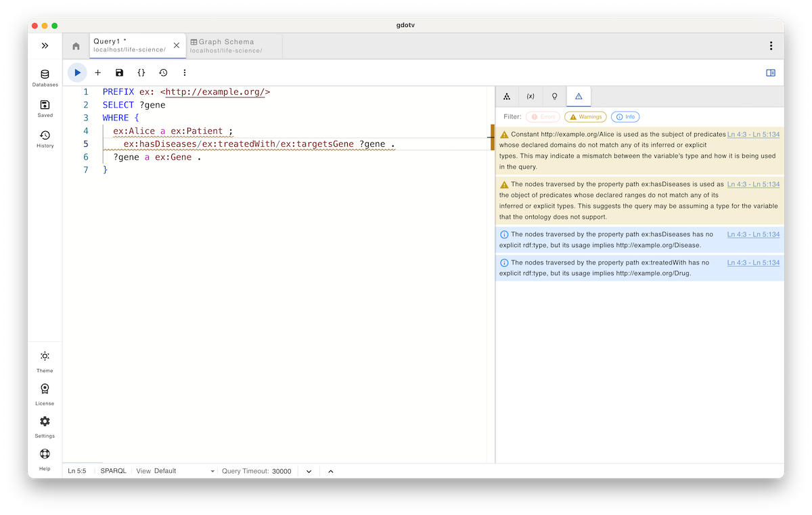Image resolution: width=812 pixels, height=515 pixels.
Task: Open the Databases panel in the sidebar
Action: [x=45, y=76]
